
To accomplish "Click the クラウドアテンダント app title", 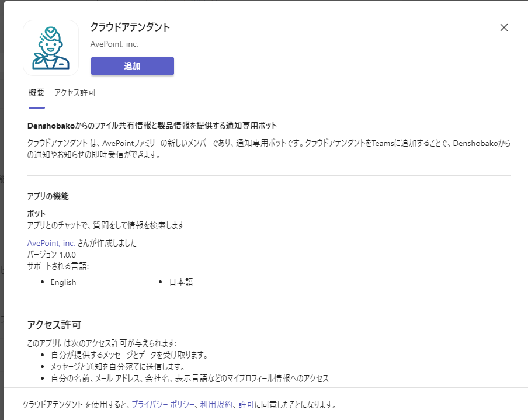I will pyautogui.click(x=130, y=27).
